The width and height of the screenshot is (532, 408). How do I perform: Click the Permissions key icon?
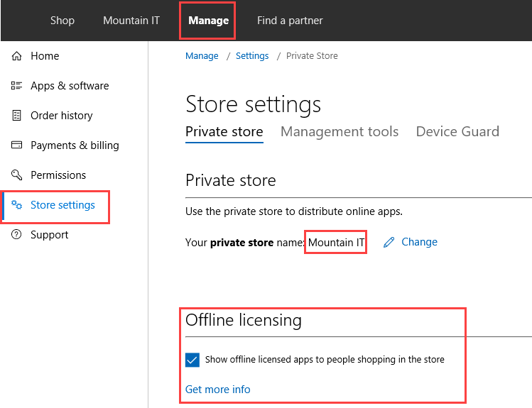coord(17,175)
